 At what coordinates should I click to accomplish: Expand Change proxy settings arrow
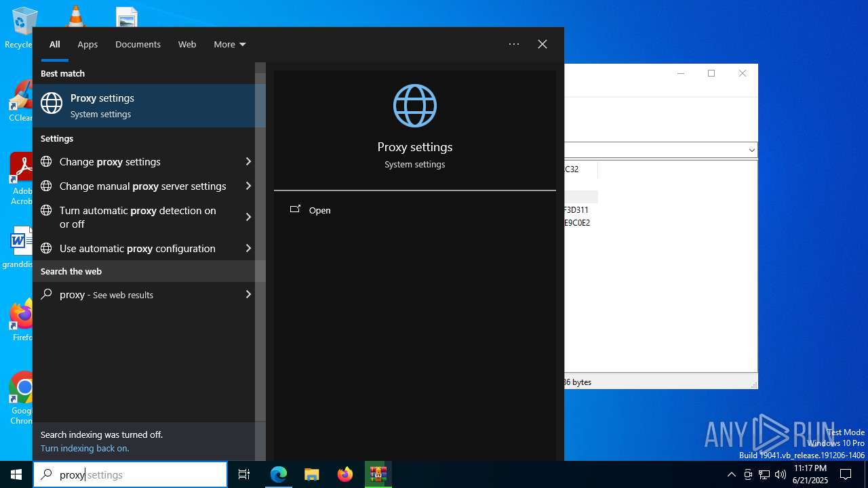pos(248,161)
